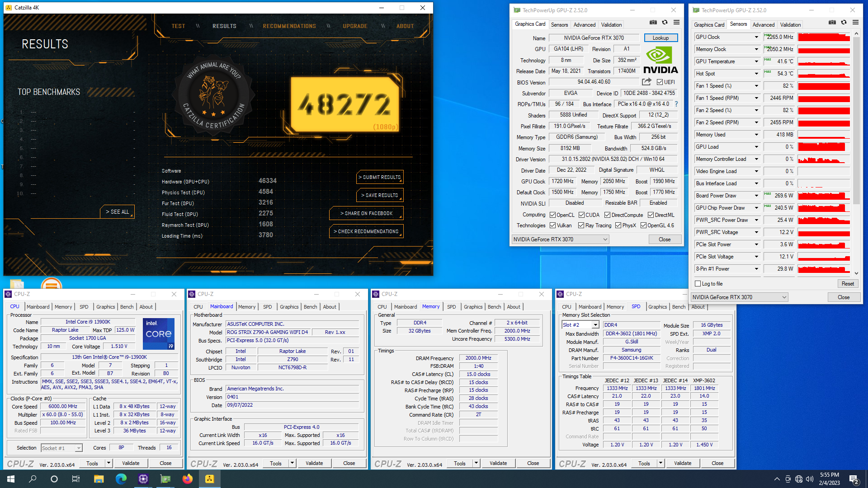
Task: Click the Bus Interface question mark icon
Action: pyautogui.click(x=676, y=104)
